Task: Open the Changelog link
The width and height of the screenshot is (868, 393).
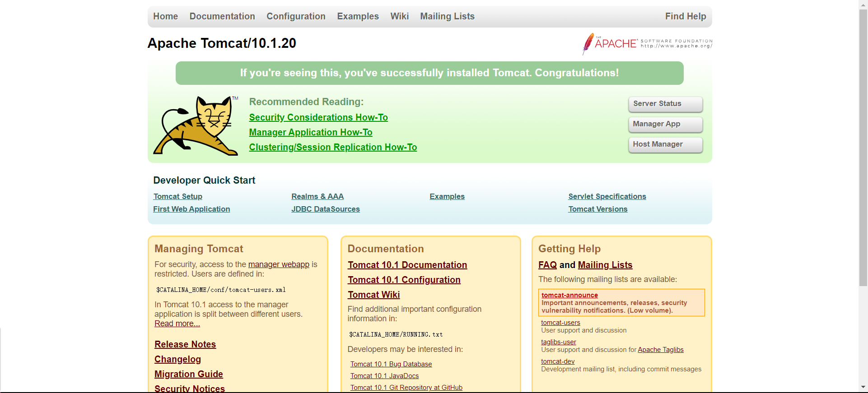Action: 177,359
